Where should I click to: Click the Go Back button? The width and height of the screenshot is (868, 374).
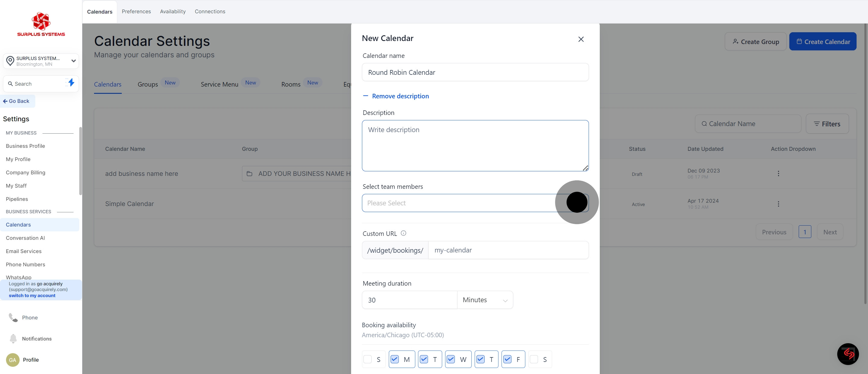click(17, 101)
